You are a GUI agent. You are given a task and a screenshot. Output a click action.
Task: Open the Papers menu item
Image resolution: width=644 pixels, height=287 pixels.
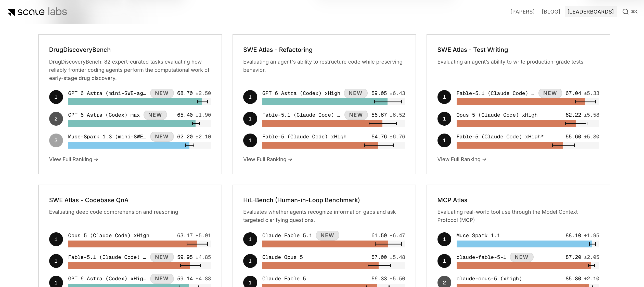(x=522, y=12)
